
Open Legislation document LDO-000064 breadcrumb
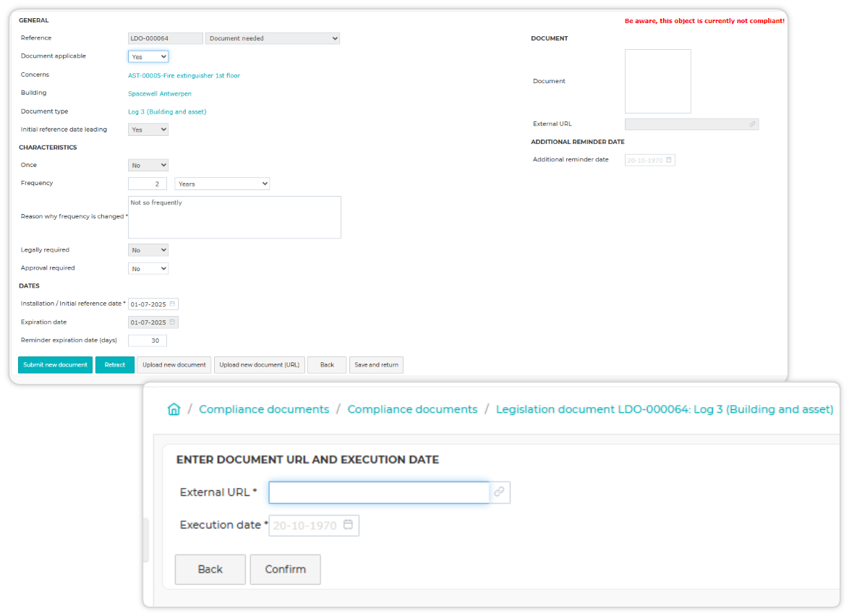[x=665, y=409]
